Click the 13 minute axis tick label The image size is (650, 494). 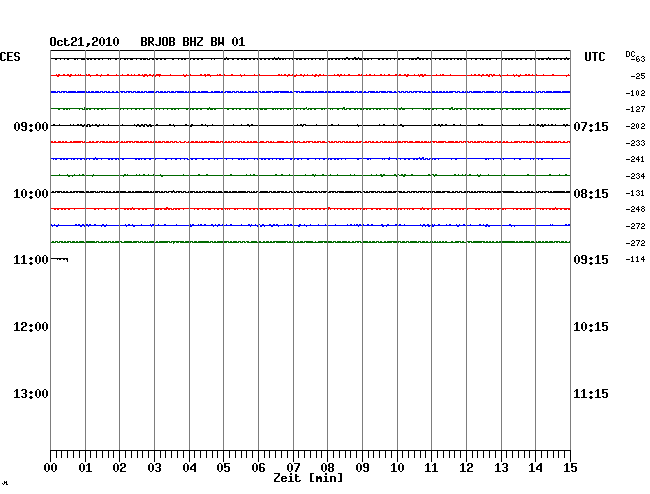point(501,468)
